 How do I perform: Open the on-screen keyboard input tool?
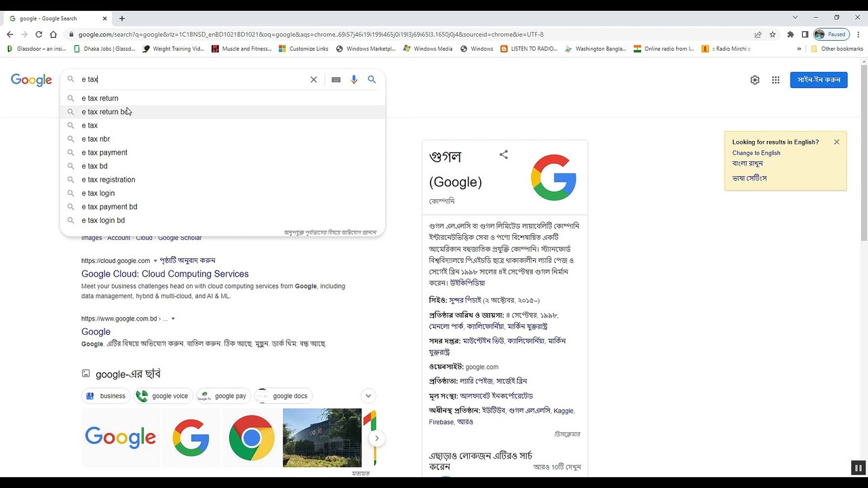tap(336, 79)
